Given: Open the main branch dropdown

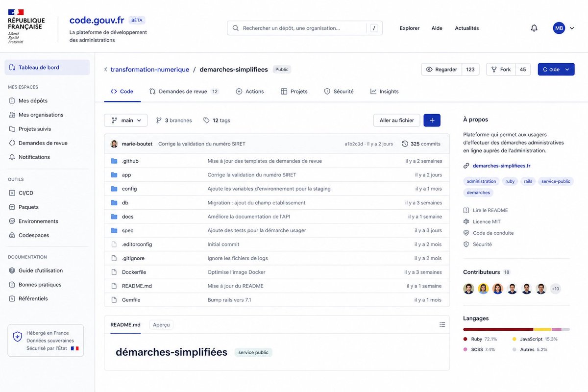Looking at the screenshot, I should (125, 120).
